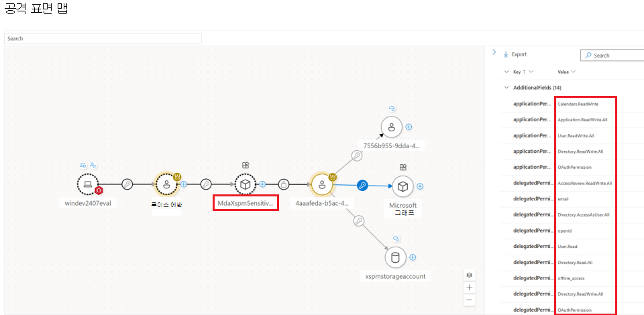Click the red bug badge on windev2407eval
Image resolution: width=644 pixels, height=315 pixels.
click(x=98, y=190)
